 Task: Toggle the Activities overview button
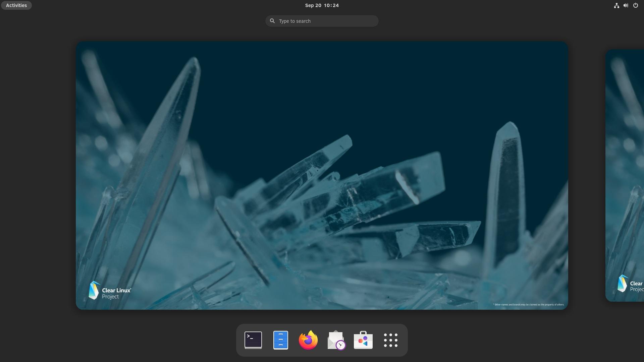(16, 5)
